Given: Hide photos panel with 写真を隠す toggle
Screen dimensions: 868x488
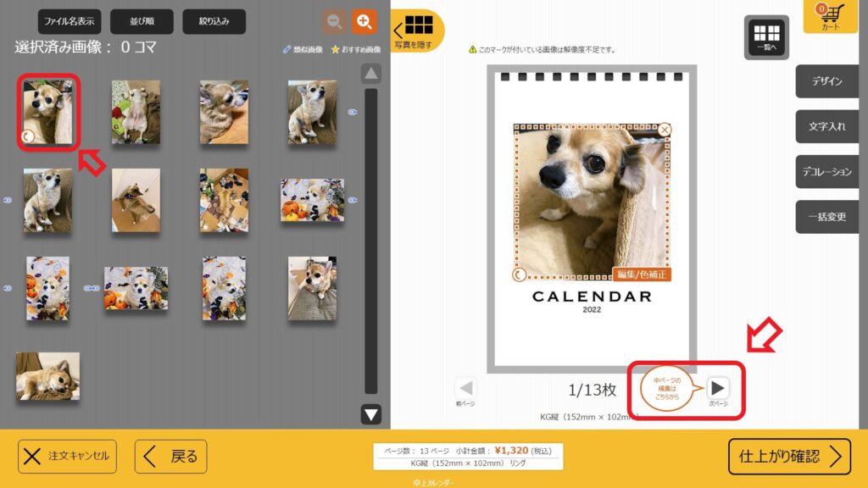Looking at the screenshot, I should 418,30.
